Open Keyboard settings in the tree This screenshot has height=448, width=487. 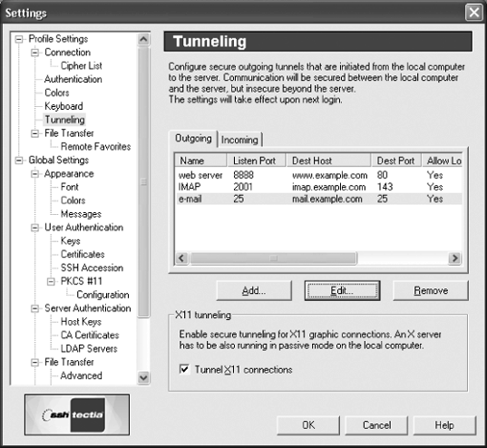coord(63,106)
